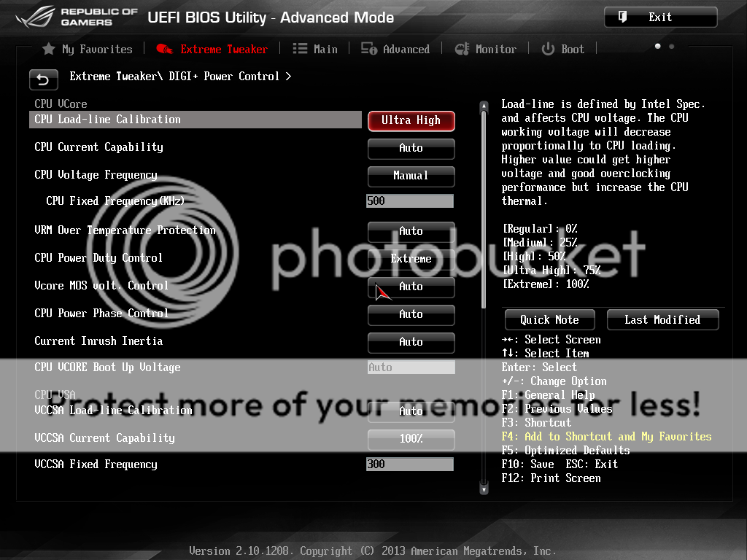Click the Advanced tab icon

369,49
